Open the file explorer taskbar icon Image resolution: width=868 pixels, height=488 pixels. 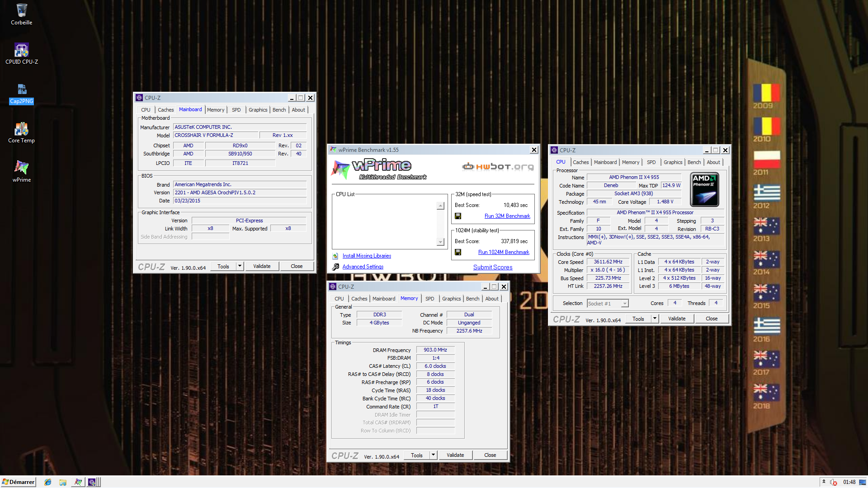click(x=63, y=482)
